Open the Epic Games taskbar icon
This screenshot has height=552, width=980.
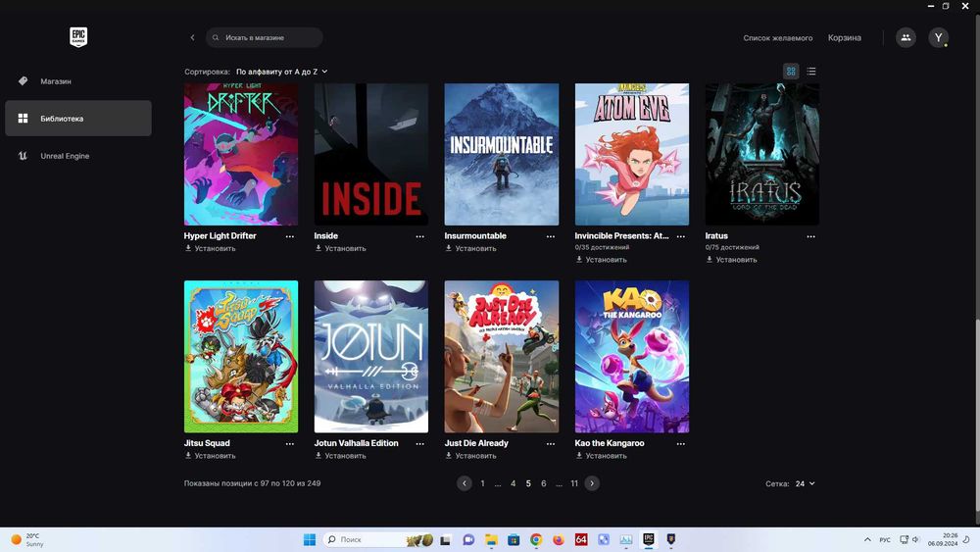(649, 539)
